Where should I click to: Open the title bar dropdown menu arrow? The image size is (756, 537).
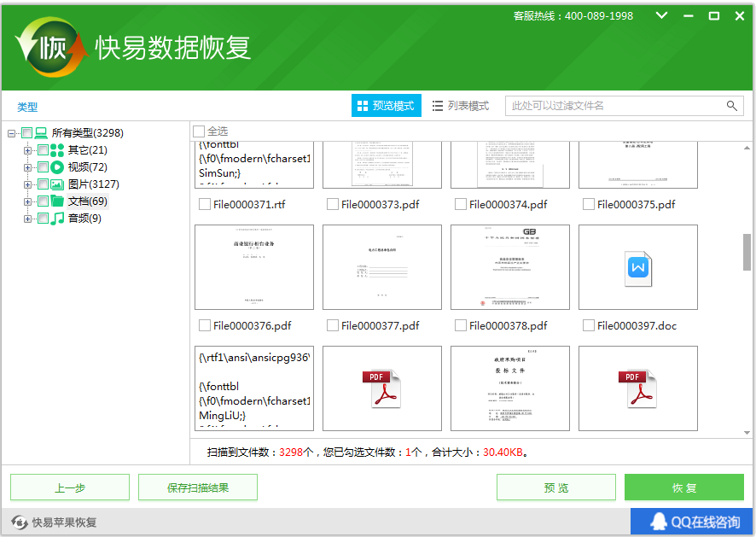tap(662, 15)
